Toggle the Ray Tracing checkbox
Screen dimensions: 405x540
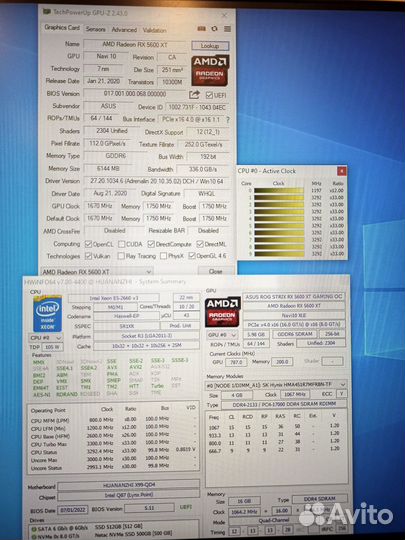121,256
